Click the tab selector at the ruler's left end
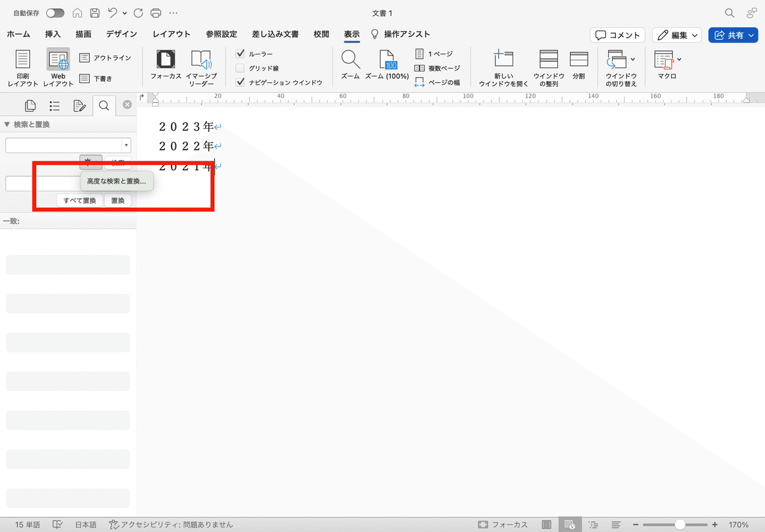 tap(142, 97)
